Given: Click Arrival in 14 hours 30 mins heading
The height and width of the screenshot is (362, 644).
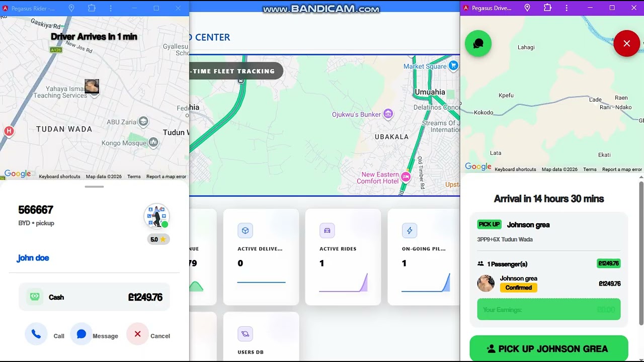Looking at the screenshot, I should [548, 199].
